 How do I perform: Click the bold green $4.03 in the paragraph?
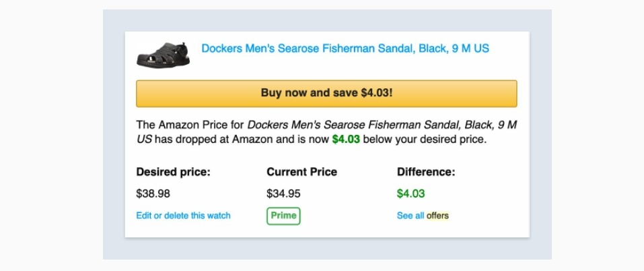pos(346,140)
